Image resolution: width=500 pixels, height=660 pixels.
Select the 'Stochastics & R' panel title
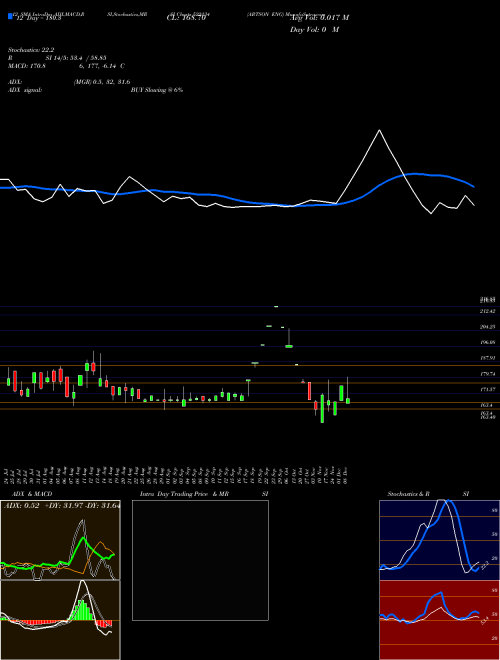point(409,494)
